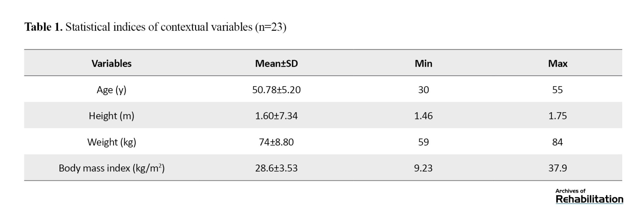Select the 74±8.80 weight mean cell
Image resolution: width=644 pixels, height=220 pixels.
[276, 142]
